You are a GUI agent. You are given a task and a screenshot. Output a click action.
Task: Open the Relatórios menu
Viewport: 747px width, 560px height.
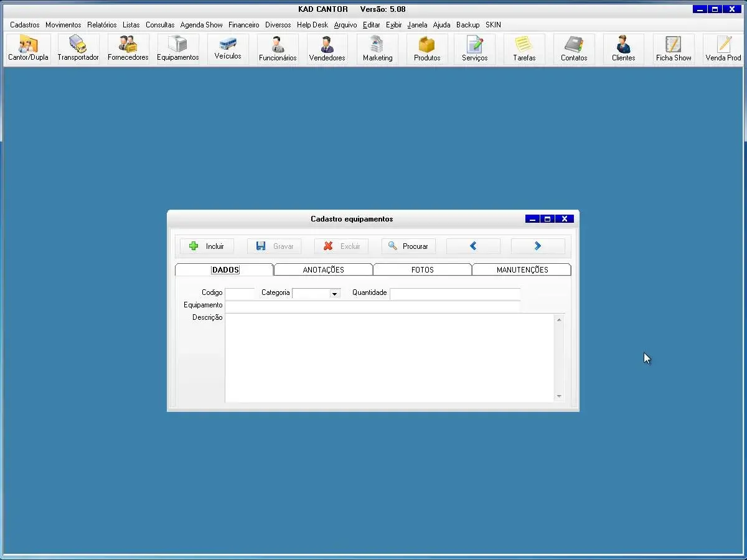[101, 25]
